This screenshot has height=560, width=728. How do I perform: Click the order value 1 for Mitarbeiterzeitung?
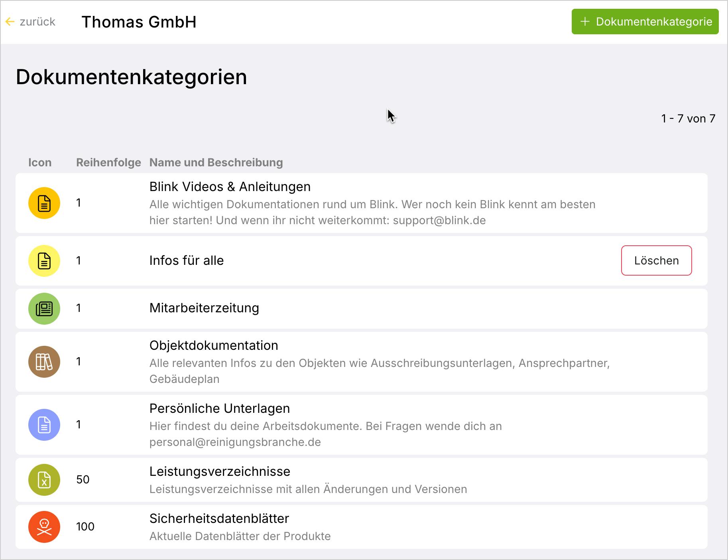tap(79, 308)
